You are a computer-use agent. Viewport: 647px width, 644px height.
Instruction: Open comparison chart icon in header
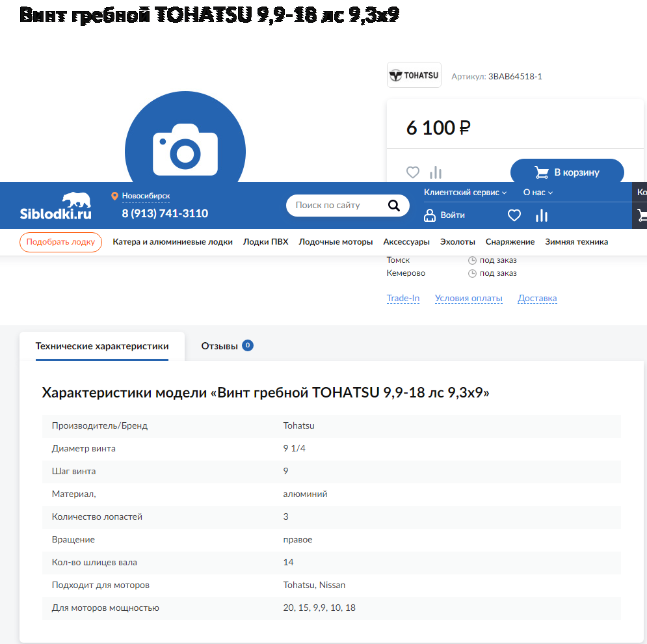point(542,215)
